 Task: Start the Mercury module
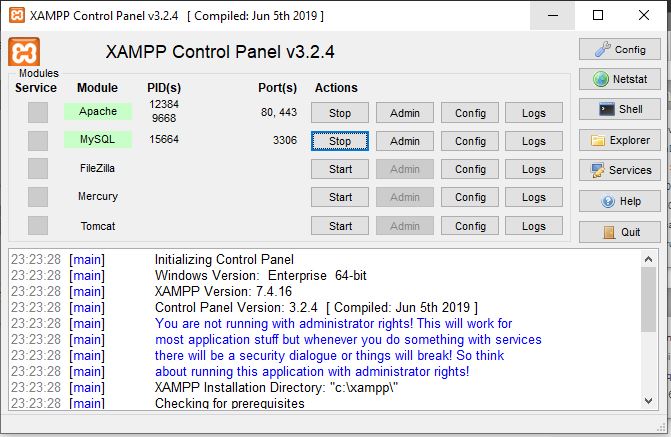click(x=340, y=197)
